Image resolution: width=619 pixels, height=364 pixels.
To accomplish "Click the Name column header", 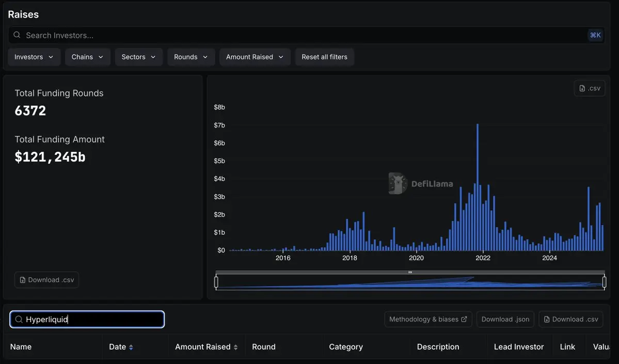I will pyautogui.click(x=21, y=346).
